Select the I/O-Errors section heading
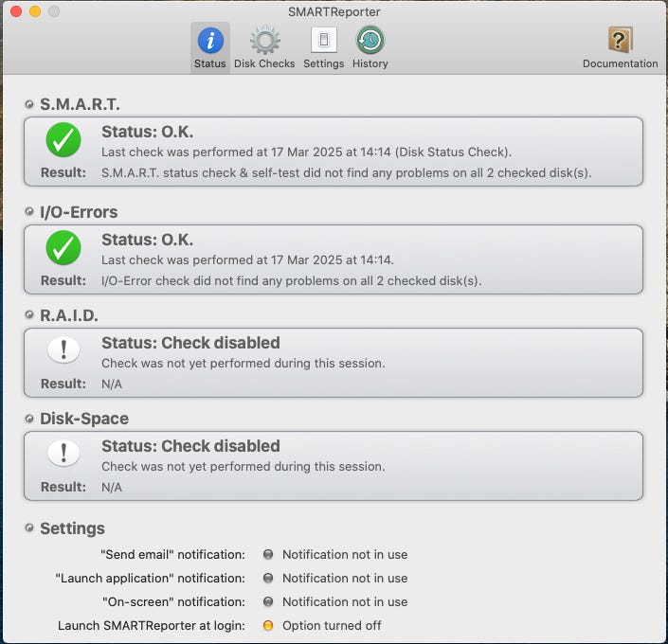The width and height of the screenshot is (668, 644). point(79,212)
